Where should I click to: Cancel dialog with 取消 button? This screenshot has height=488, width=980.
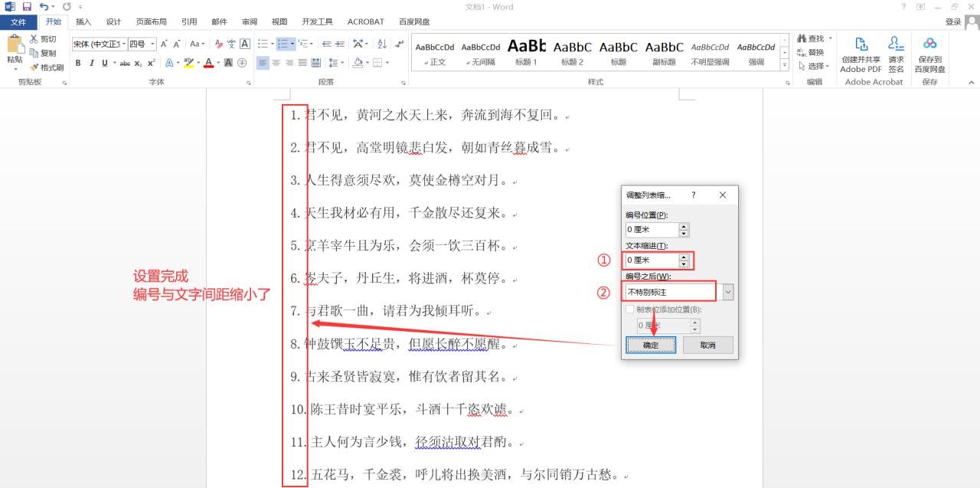(x=708, y=345)
